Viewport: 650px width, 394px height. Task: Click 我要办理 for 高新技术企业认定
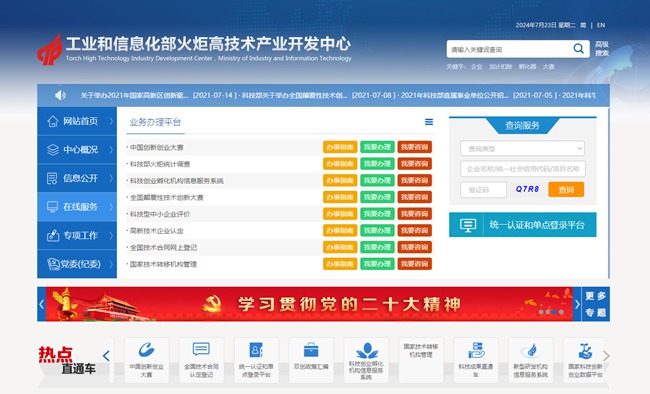tap(377, 231)
